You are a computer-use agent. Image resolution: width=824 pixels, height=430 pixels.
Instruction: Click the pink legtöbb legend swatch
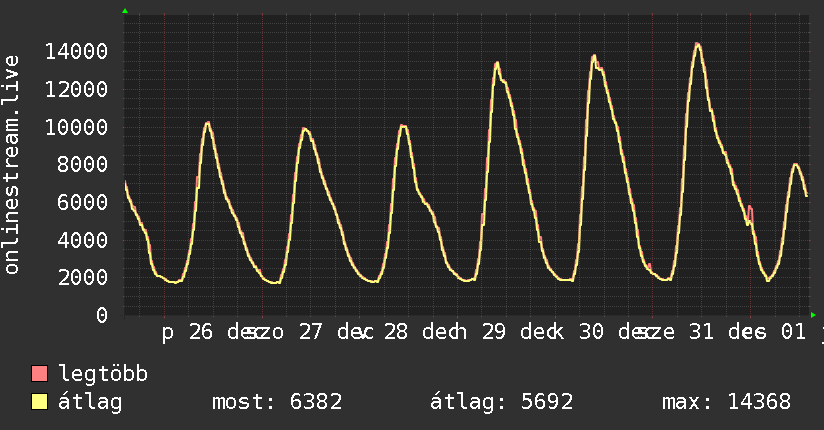[x=39, y=373]
